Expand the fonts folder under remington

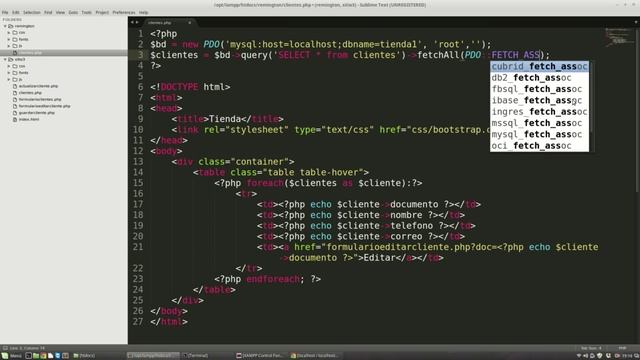[x=9, y=39]
